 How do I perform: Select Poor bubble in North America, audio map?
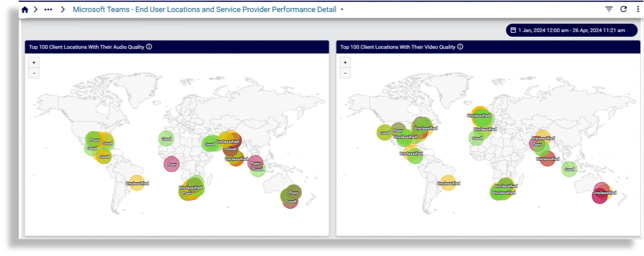[x=94, y=140]
